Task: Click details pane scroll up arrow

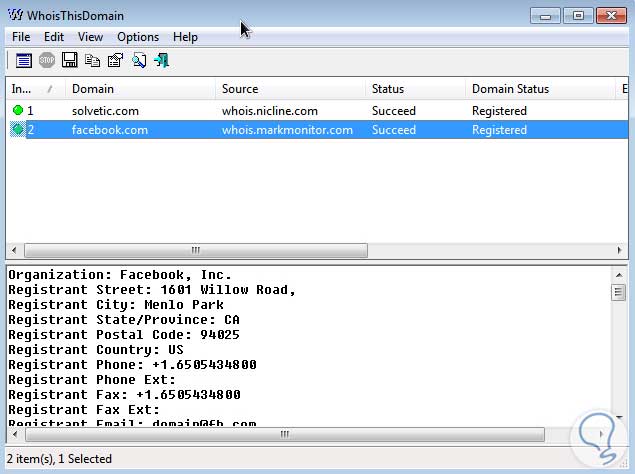Action: 619,275
